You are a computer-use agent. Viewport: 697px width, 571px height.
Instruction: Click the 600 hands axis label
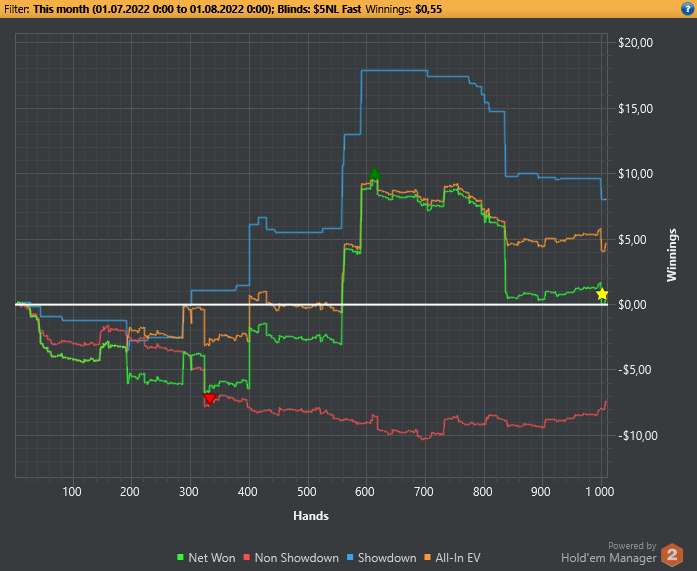[x=365, y=491]
